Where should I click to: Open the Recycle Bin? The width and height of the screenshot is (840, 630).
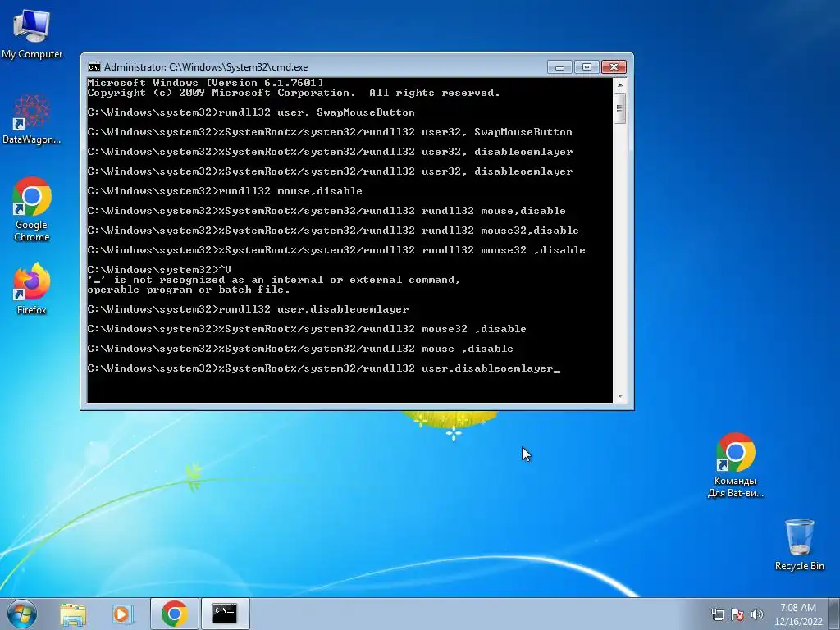point(799,545)
